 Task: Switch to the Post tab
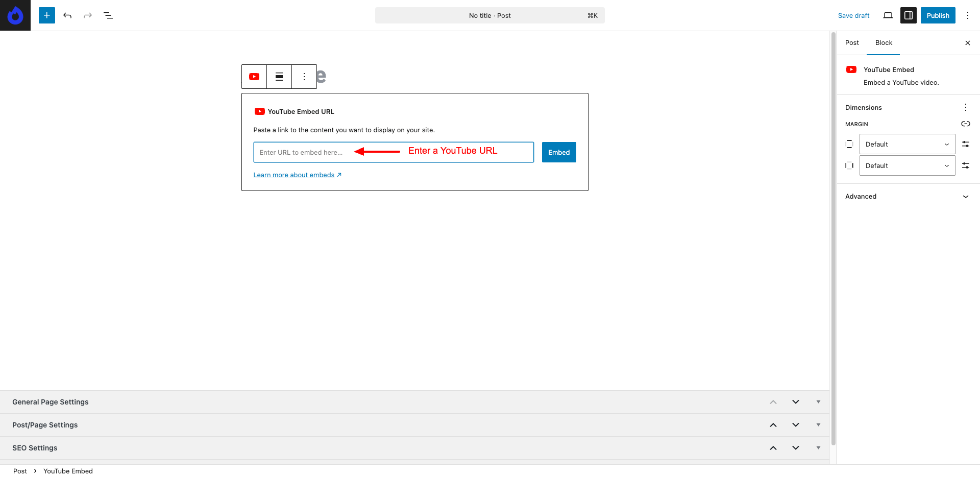(x=852, y=43)
